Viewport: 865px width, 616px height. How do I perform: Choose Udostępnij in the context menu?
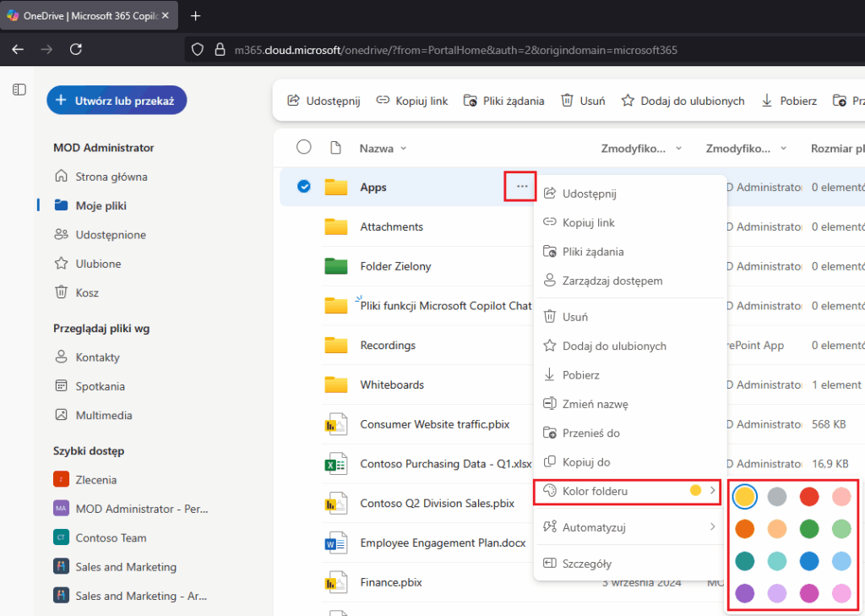click(629, 194)
